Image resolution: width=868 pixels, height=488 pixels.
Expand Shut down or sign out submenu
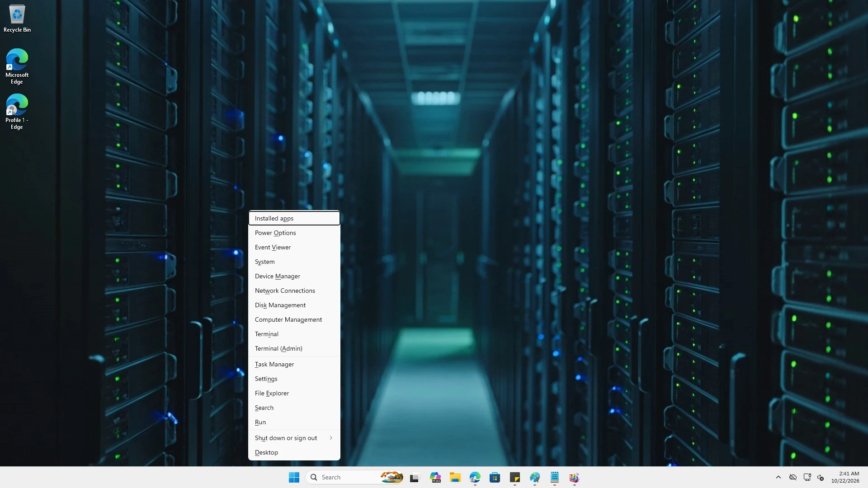[x=294, y=438]
